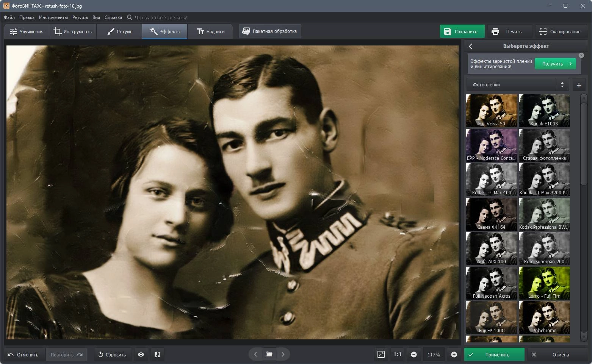Choose the Polachrome effect
592x364 pixels.
pos(544,317)
